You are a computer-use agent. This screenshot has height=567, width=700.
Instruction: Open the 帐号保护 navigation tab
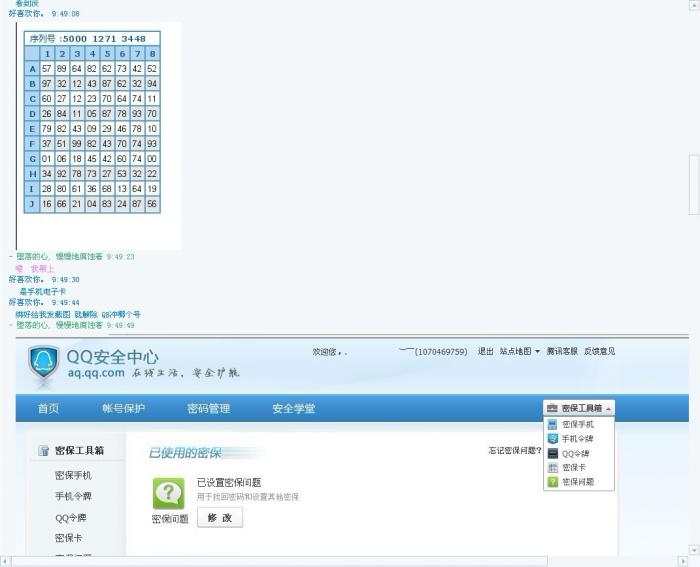[123, 408]
